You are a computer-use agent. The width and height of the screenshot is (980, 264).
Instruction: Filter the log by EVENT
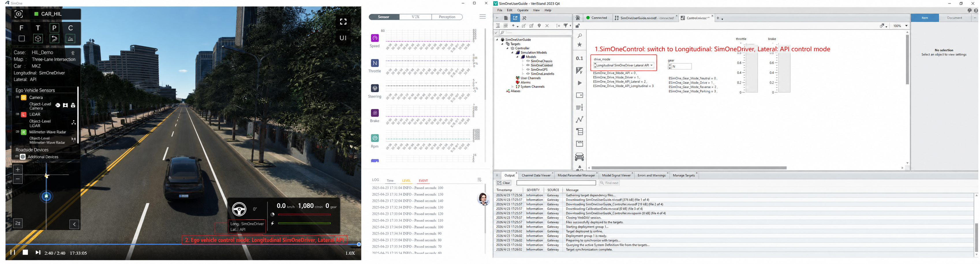[423, 181]
